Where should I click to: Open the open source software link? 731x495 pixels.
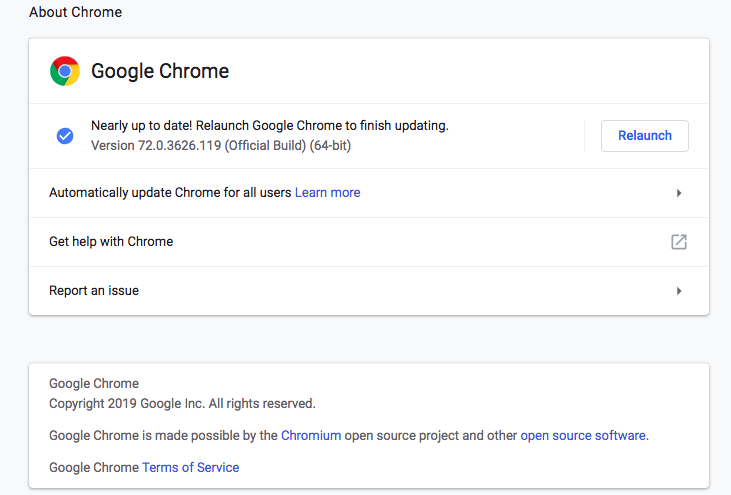click(583, 435)
